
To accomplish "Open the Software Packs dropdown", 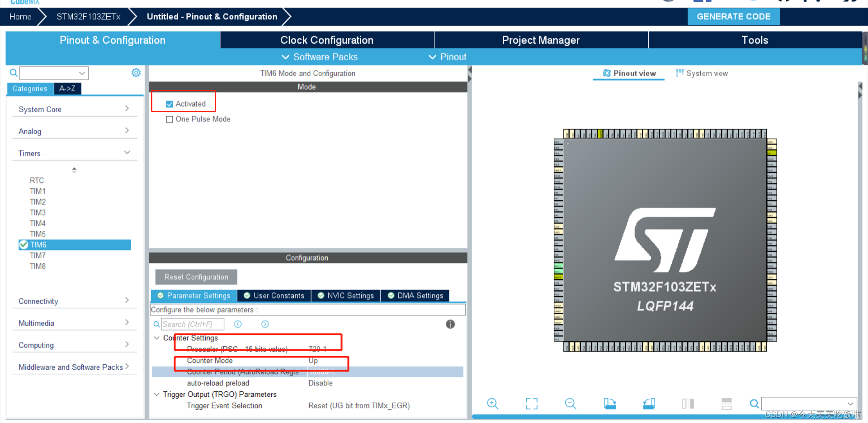I will click(320, 57).
